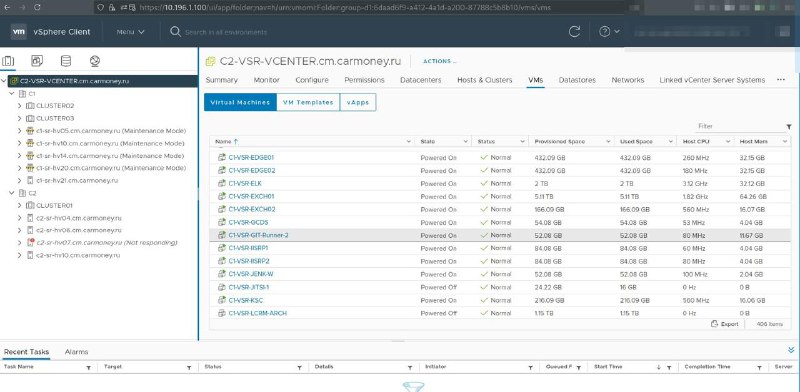
Task: Click the vm logo in the header
Action: pos(19,32)
